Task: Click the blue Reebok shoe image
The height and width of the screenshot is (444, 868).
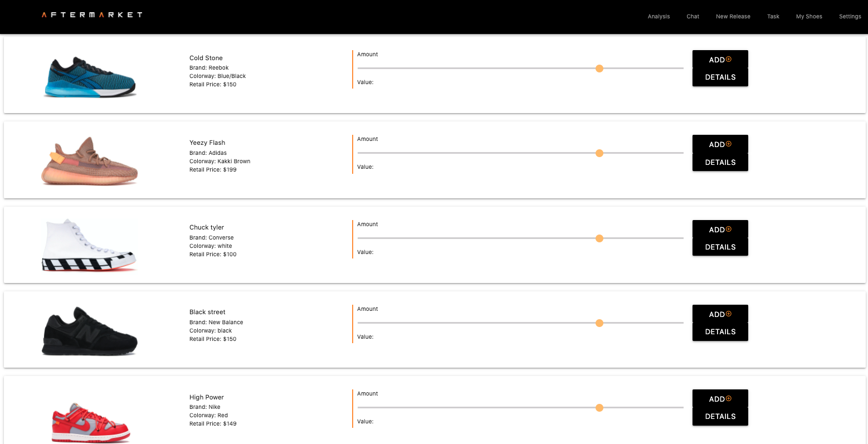Action: click(90, 77)
